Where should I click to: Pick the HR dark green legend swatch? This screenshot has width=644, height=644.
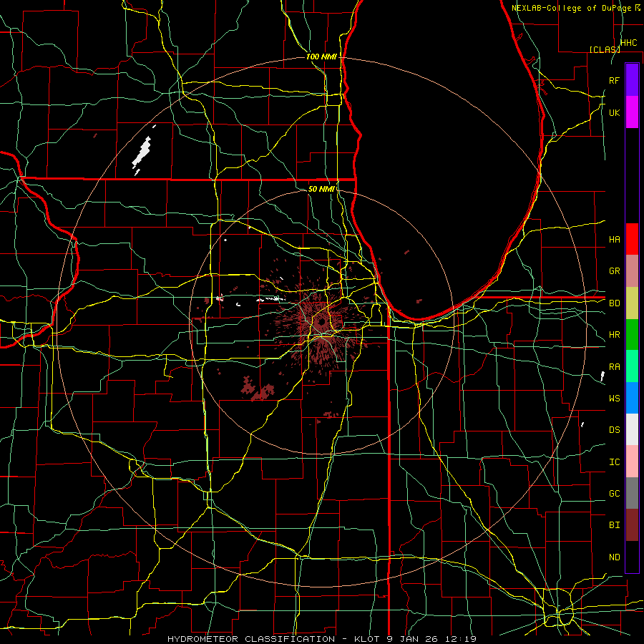pos(632,334)
